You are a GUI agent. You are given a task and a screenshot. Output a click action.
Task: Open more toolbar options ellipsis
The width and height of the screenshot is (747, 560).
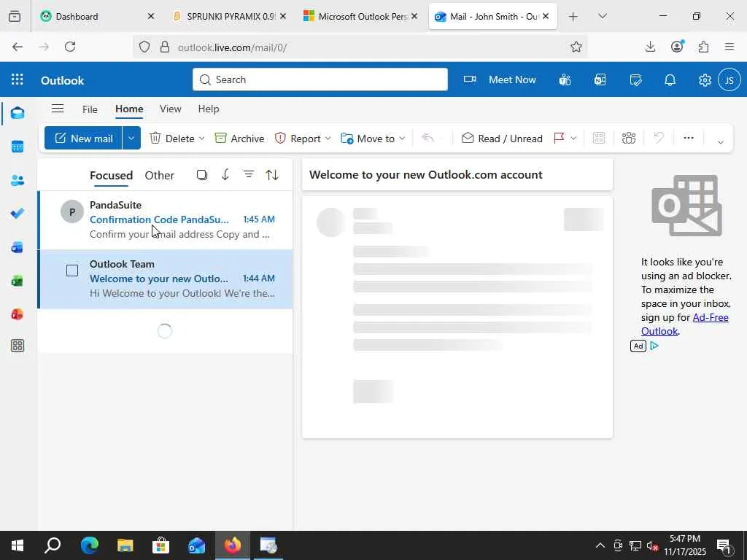point(689,138)
